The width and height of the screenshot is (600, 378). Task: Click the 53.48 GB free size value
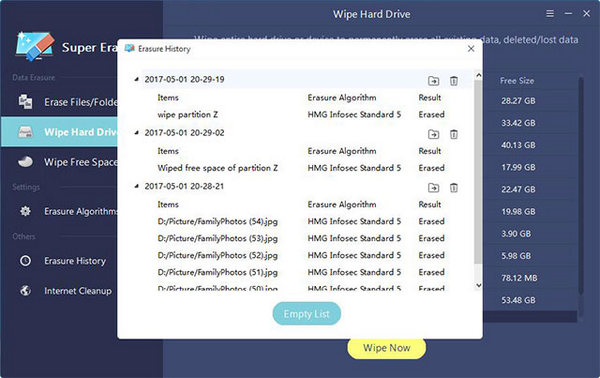click(x=518, y=300)
